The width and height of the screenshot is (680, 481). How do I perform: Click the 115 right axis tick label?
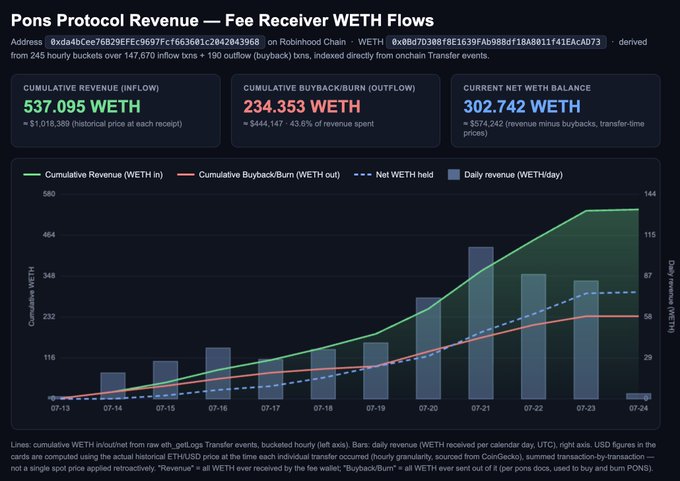coord(650,235)
